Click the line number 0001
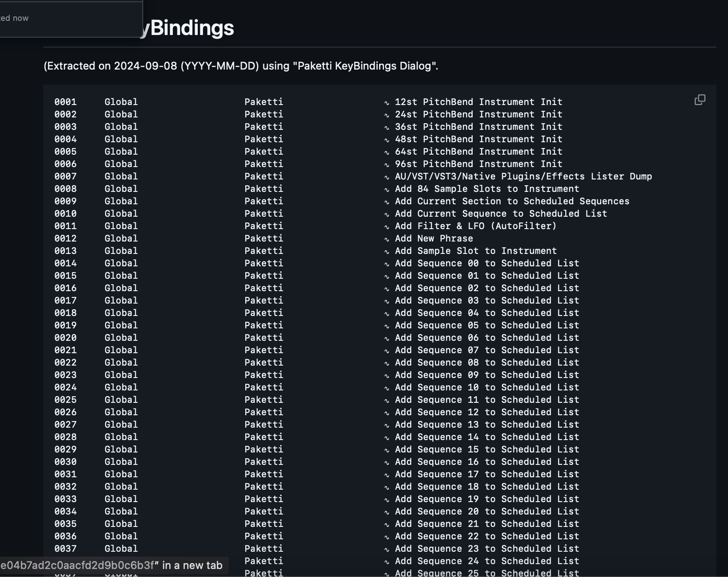 66,102
